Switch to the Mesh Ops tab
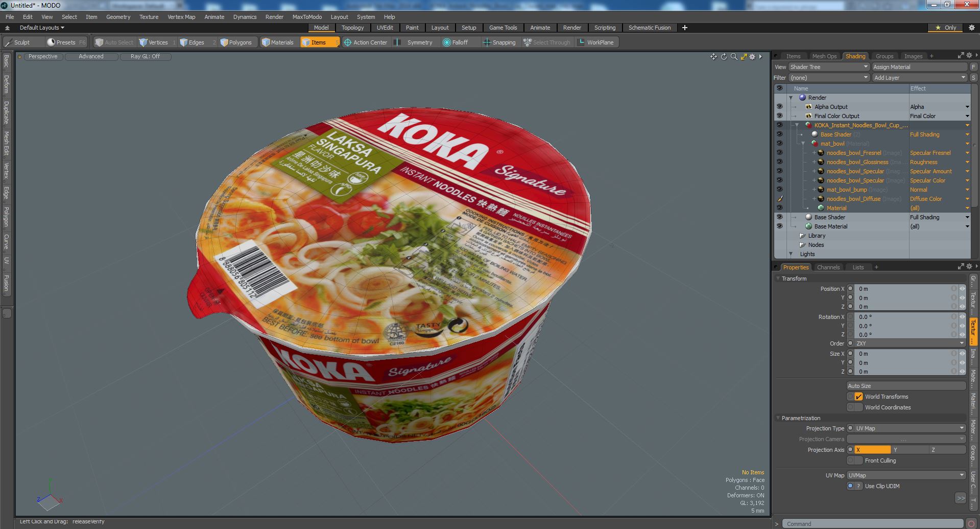980x529 pixels. point(824,56)
